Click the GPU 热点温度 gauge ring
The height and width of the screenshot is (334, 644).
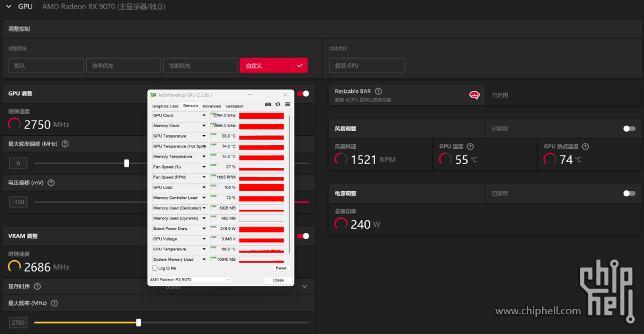[550, 159]
